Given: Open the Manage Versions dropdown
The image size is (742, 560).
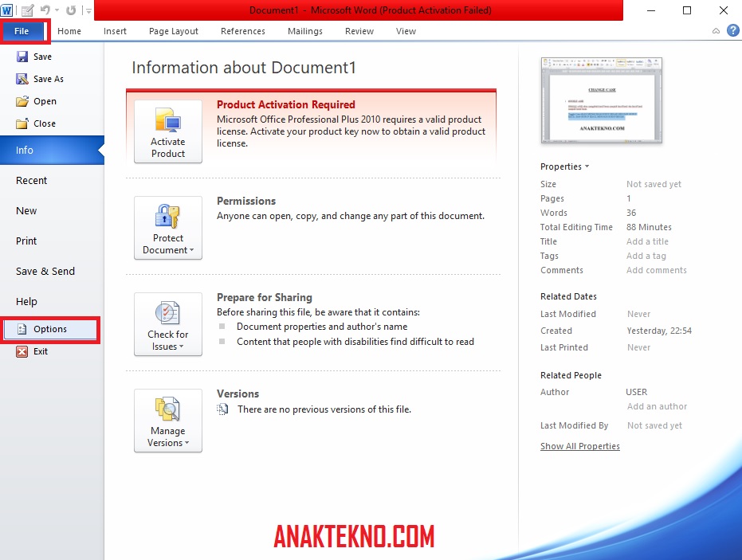Looking at the screenshot, I should [168, 421].
